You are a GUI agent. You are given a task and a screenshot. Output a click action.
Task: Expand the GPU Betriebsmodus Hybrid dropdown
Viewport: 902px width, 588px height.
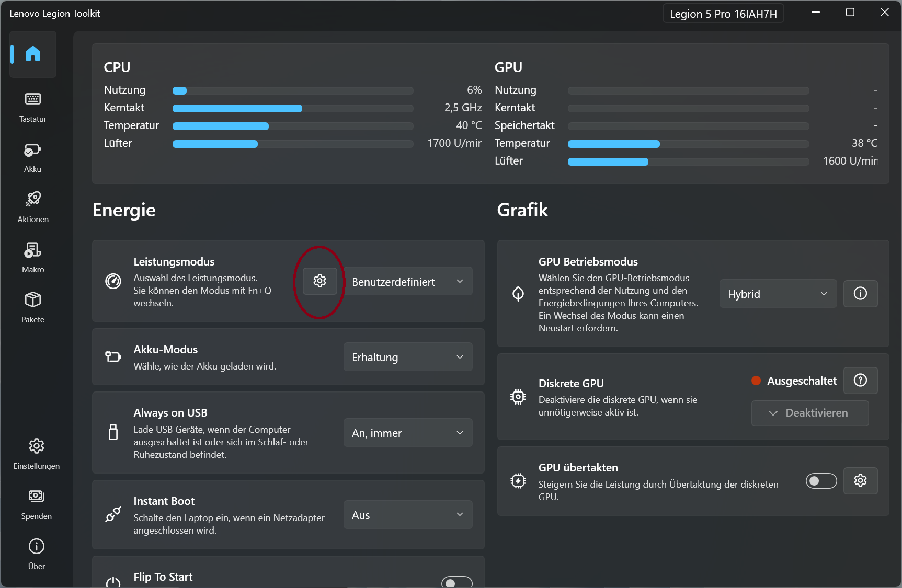pos(778,294)
